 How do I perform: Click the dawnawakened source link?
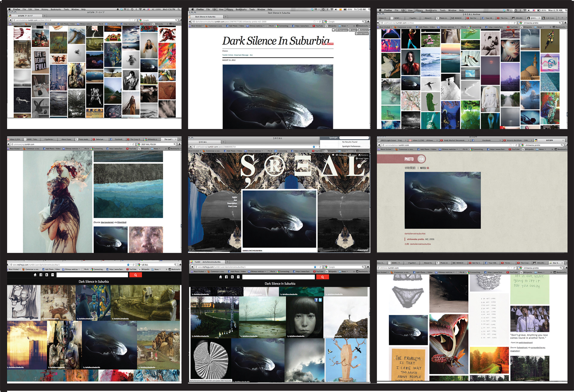107,222
